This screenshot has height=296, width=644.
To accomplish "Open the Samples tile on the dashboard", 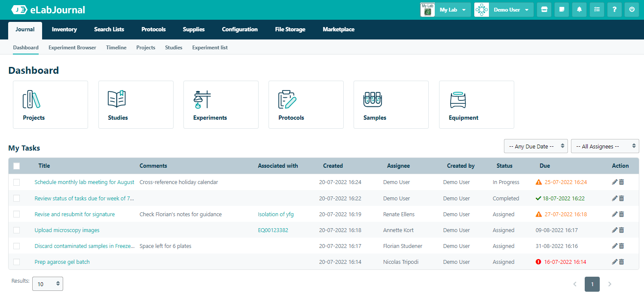I will 391,104.
